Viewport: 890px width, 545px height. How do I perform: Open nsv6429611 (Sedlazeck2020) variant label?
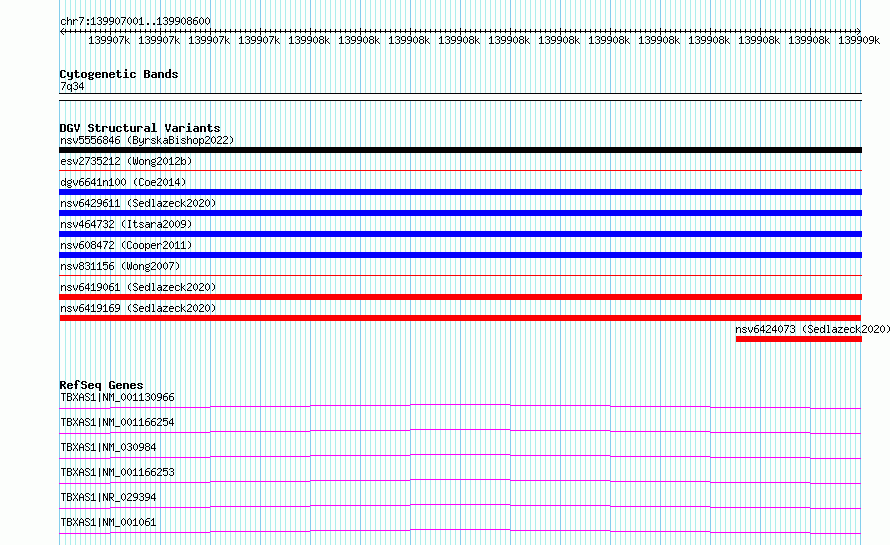coord(138,203)
